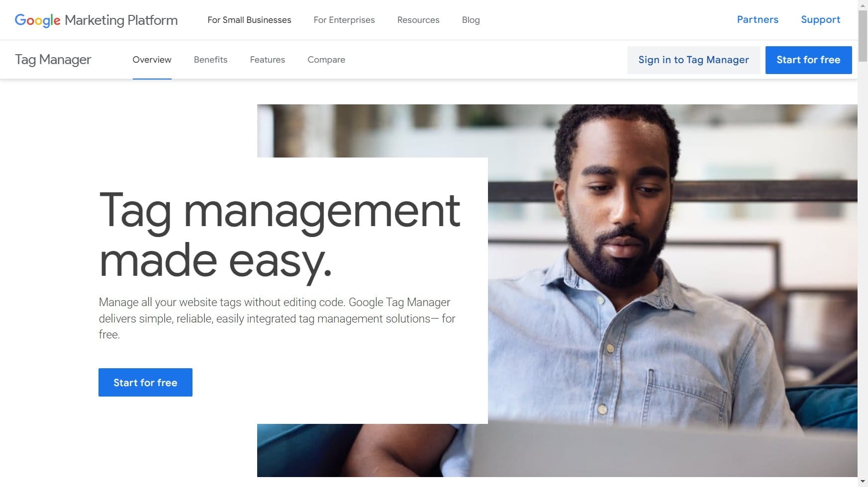Open the For Enterprises menu

[x=344, y=20]
